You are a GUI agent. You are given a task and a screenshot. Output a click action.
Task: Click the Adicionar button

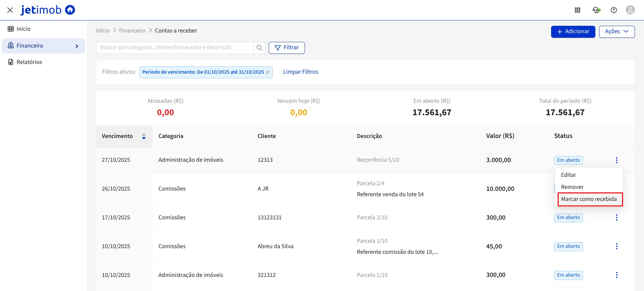point(573,31)
